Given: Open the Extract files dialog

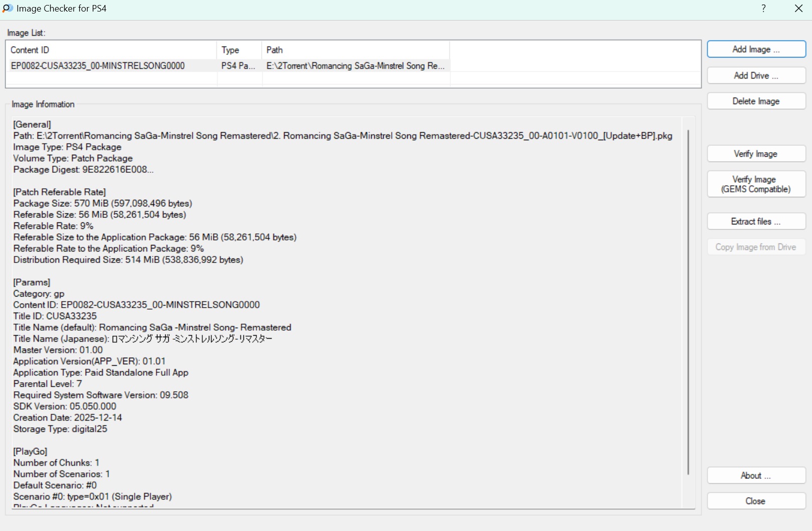Looking at the screenshot, I should point(756,221).
